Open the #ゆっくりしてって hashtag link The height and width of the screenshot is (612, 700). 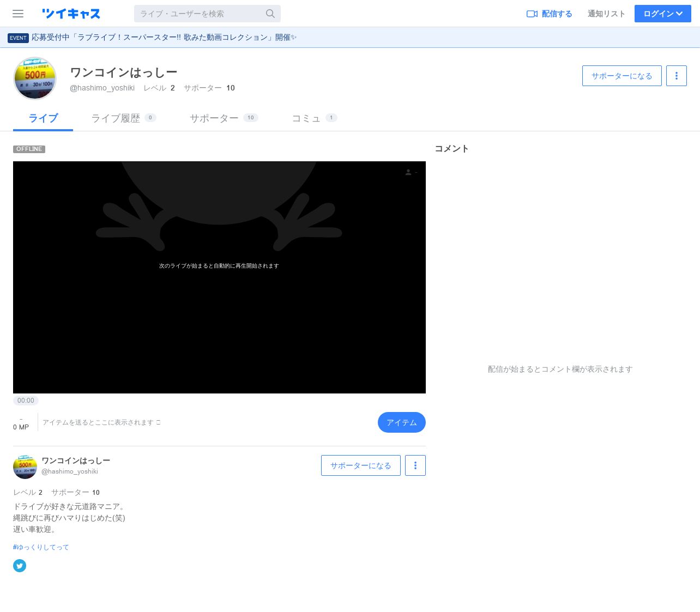coord(41,547)
